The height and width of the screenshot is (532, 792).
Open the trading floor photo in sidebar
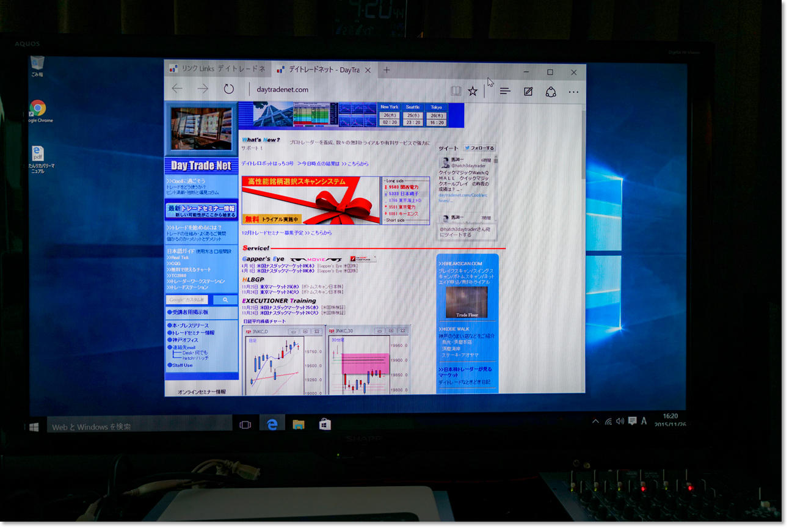[201, 128]
